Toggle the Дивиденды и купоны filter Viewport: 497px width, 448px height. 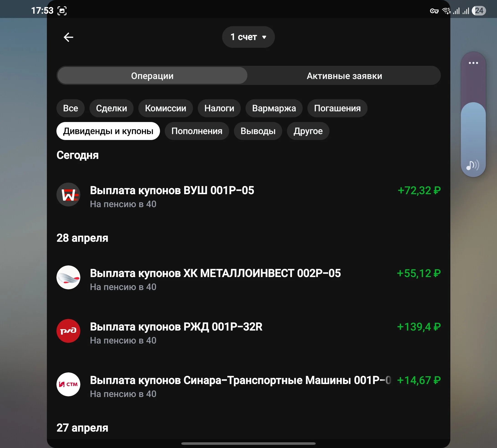point(108,131)
